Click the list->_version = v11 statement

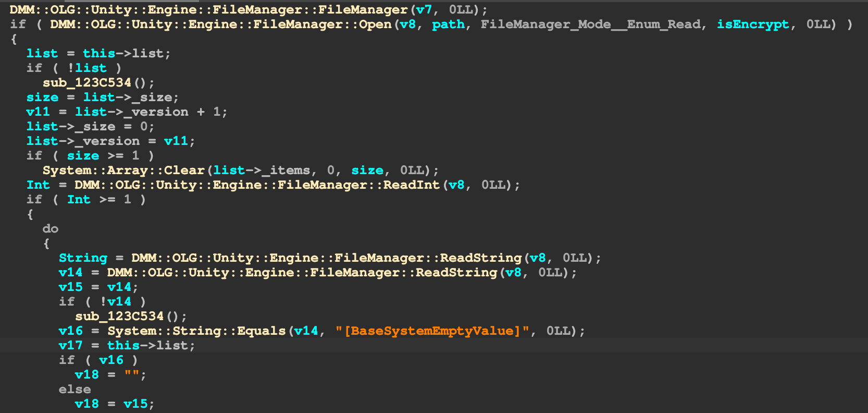[x=111, y=141]
